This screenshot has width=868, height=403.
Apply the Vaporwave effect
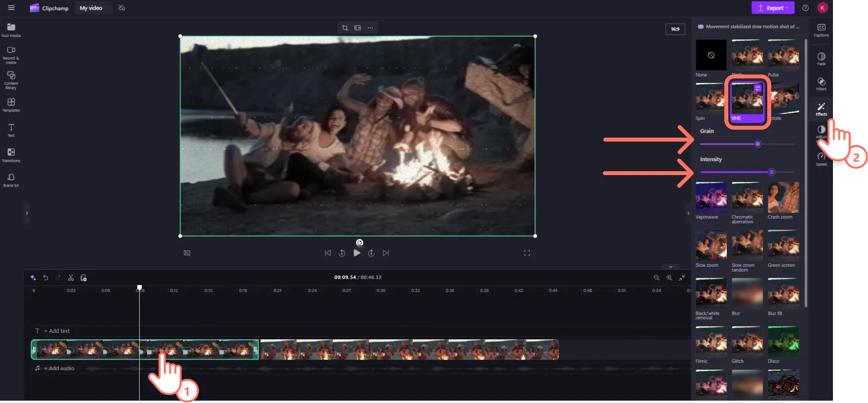[x=711, y=198]
